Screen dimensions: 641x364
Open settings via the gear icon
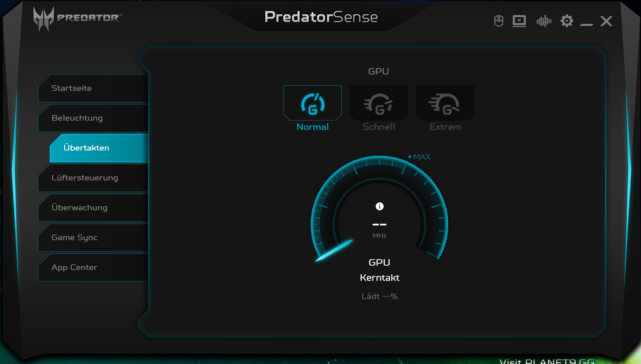coord(567,21)
